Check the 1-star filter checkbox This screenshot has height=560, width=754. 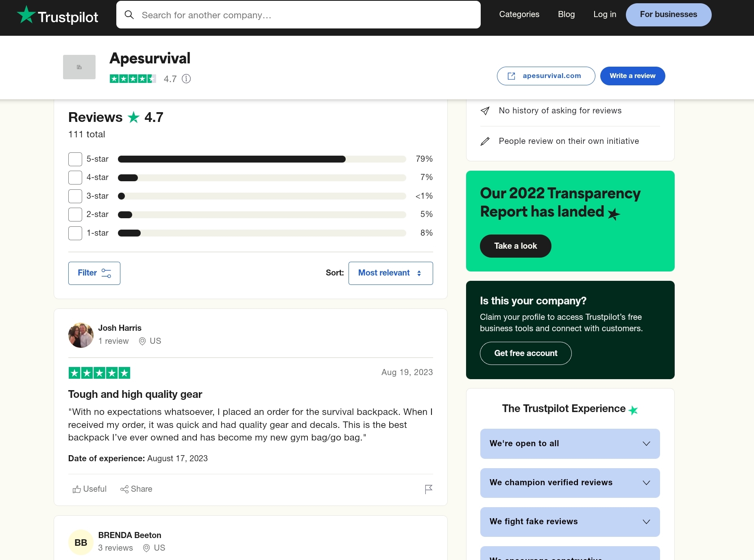click(x=75, y=233)
